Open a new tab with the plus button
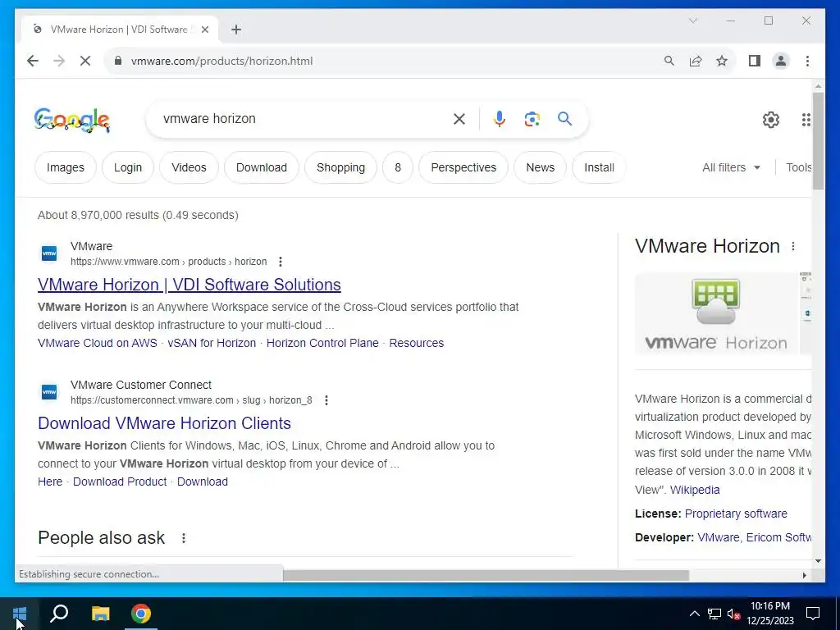 (x=236, y=30)
